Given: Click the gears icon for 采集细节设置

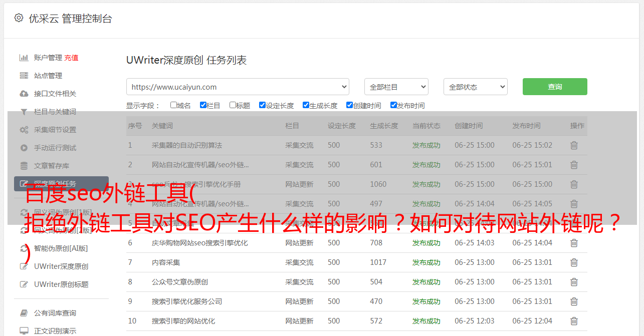Looking at the screenshot, I should [x=24, y=130].
